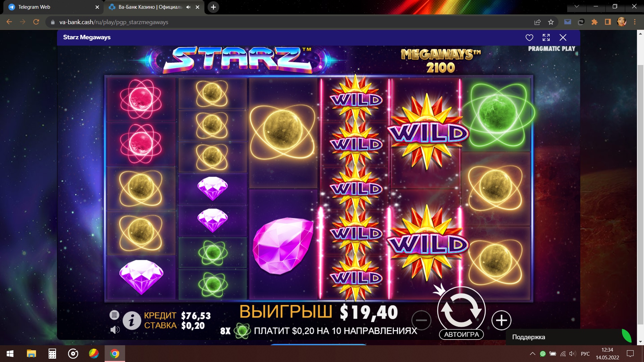
Task: Open Chrome three-dot menu
Action: (x=635, y=22)
